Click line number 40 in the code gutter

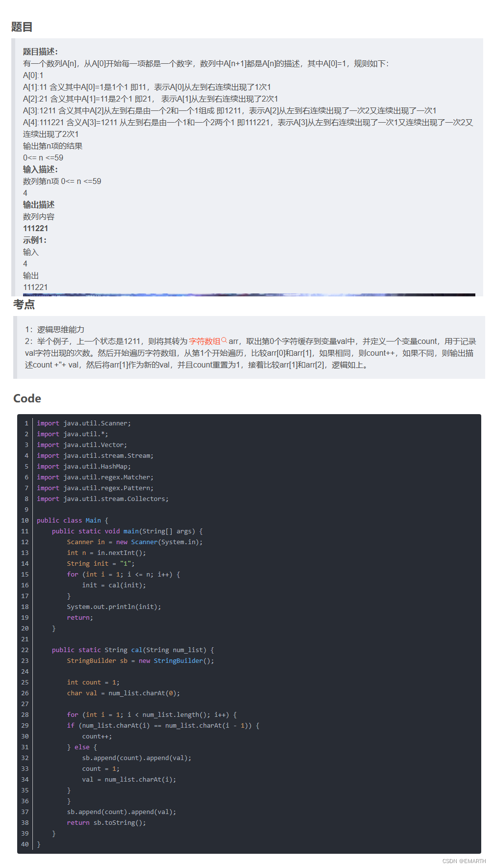coord(25,844)
